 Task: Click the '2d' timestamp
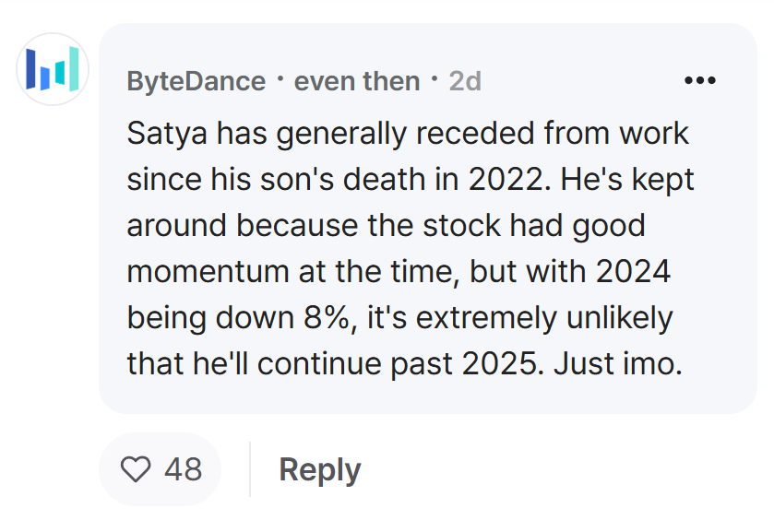coord(465,81)
